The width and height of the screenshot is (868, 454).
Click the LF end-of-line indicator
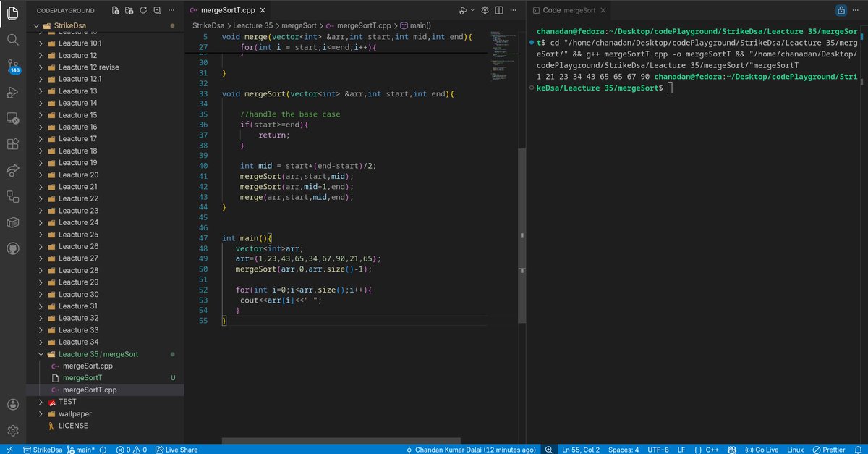tap(681, 450)
